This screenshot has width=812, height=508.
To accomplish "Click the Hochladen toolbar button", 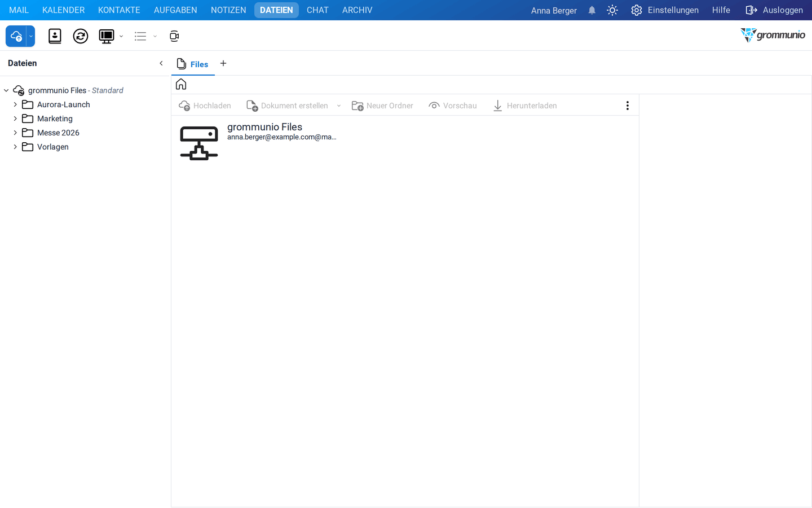I will coord(205,106).
